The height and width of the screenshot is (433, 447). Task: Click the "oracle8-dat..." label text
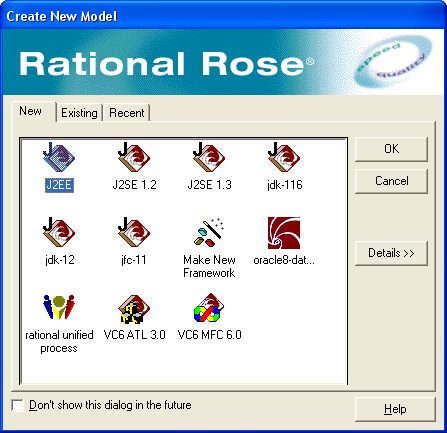[284, 260]
